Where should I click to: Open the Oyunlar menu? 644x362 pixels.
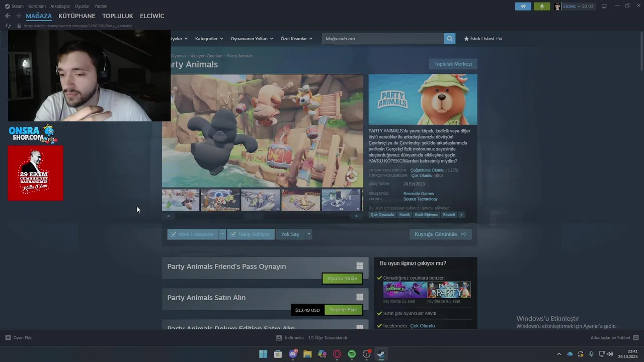click(x=83, y=6)
